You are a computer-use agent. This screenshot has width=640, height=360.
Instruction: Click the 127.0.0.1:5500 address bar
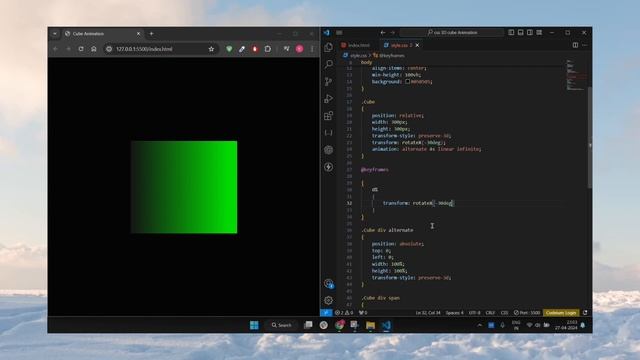point(160,49)
